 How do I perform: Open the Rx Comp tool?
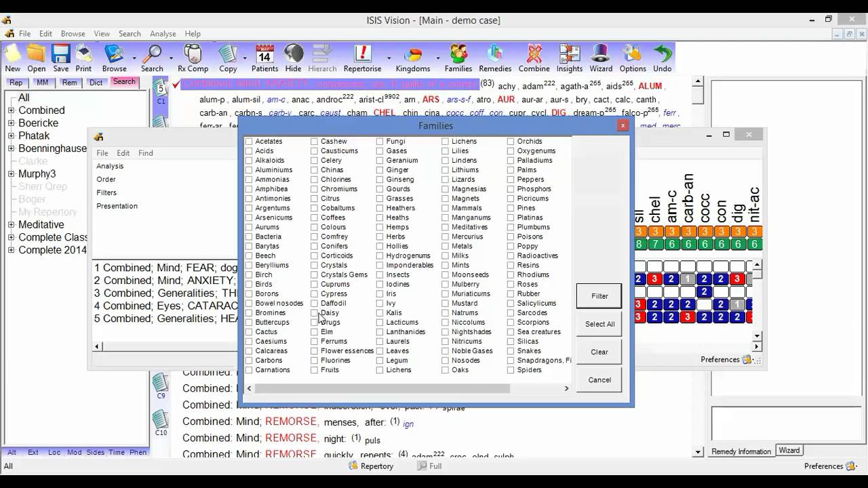193,58
